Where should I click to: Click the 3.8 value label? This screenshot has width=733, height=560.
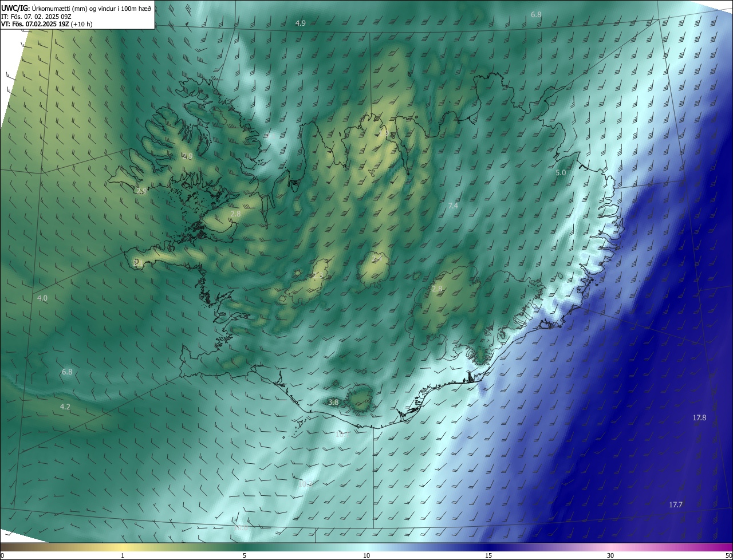coord(334,403)
